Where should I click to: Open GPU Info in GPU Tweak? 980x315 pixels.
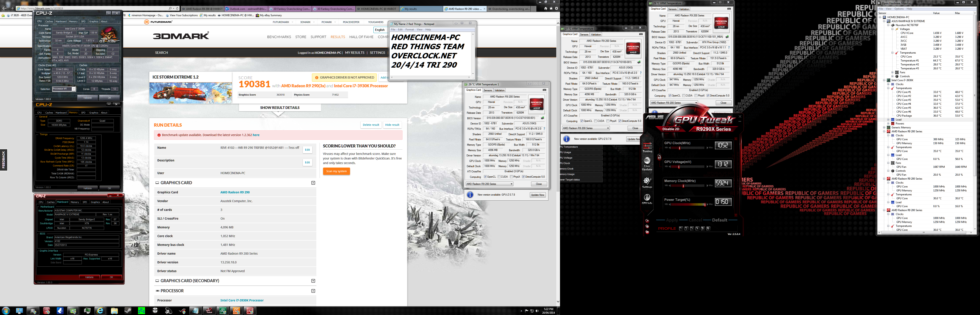point(647,199)
